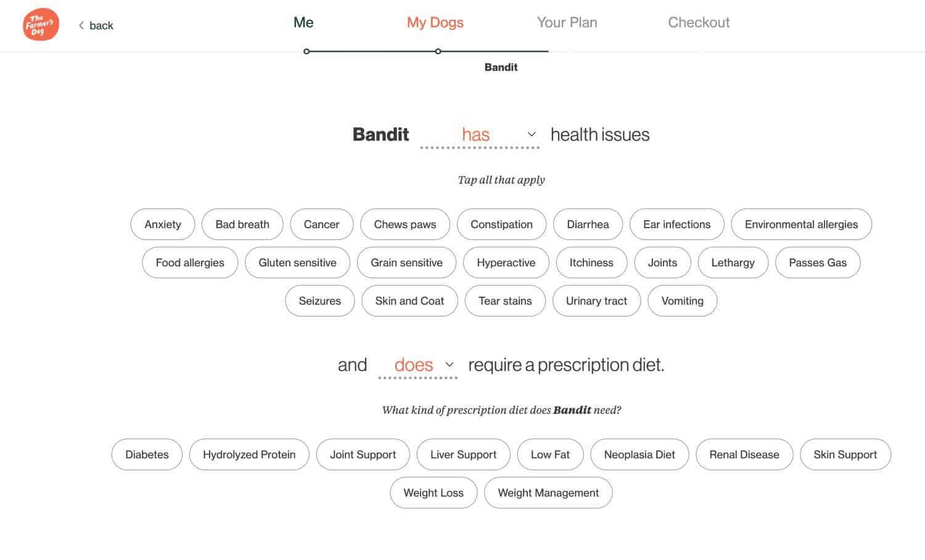Click The Farmer's Dog logo
Image resolution: width=925 pixels, height=560 pixels.
[x=41, y=25]
